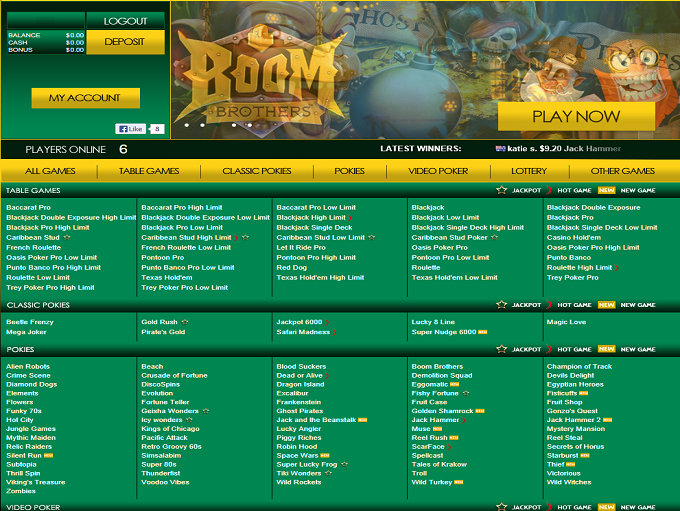Open the Lottery tab
Screen dimensions: 680x511
click(529, 171)
